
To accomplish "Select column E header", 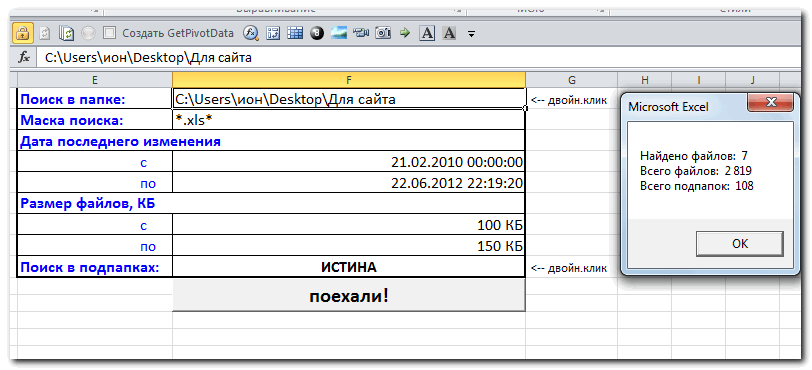I will click(95, 79).
